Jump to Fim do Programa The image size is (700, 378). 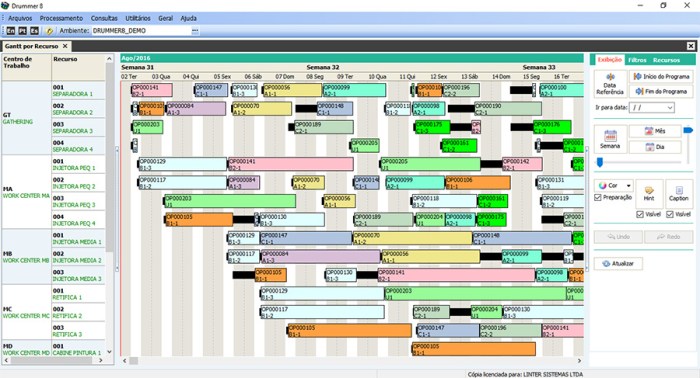tap(661, 91)
